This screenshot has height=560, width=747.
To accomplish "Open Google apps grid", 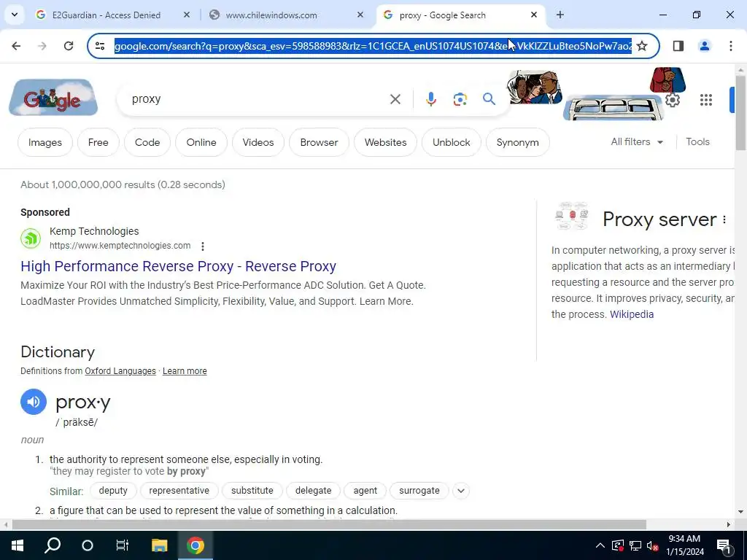I will pyautogui.click(x=705, y=100).
